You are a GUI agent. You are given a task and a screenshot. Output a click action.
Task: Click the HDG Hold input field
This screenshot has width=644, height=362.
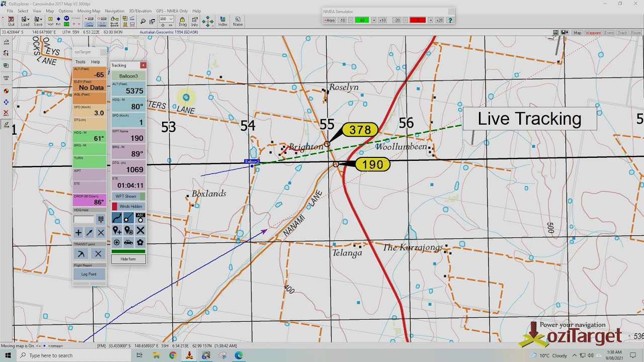click(84, 219)
